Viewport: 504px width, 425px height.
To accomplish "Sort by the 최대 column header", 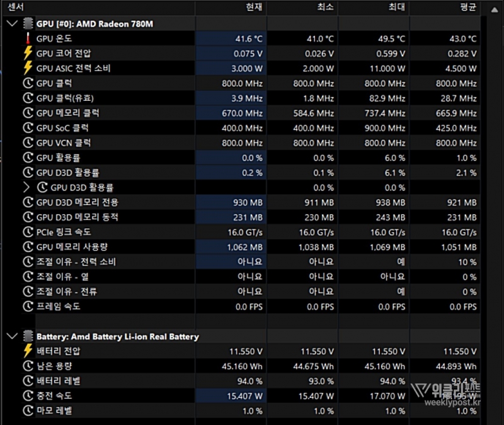I will 374,7.
